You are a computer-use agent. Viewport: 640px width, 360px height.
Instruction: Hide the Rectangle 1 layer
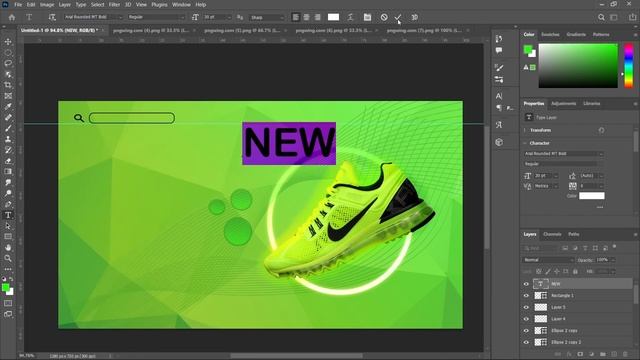pos(526,296)
